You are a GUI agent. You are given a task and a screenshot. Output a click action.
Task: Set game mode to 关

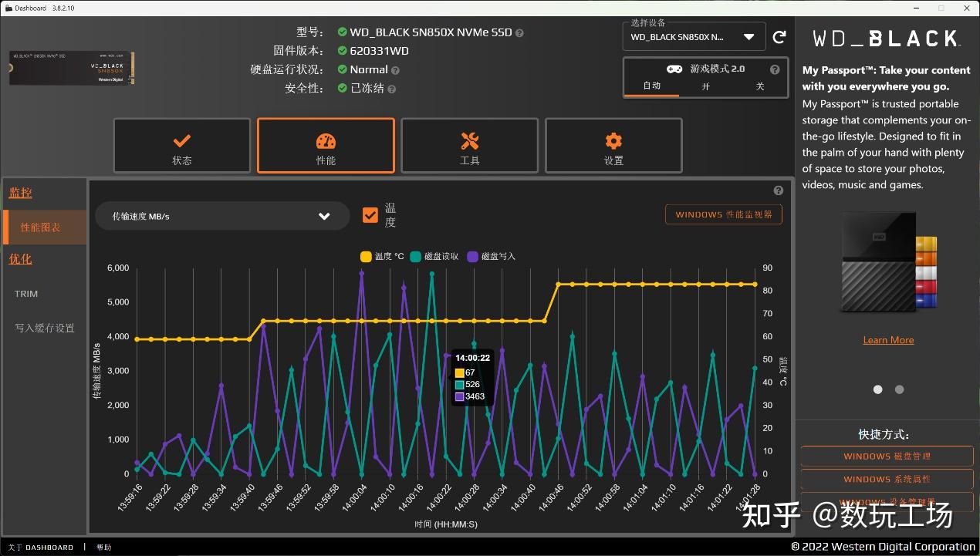click(x=759, y=86)
